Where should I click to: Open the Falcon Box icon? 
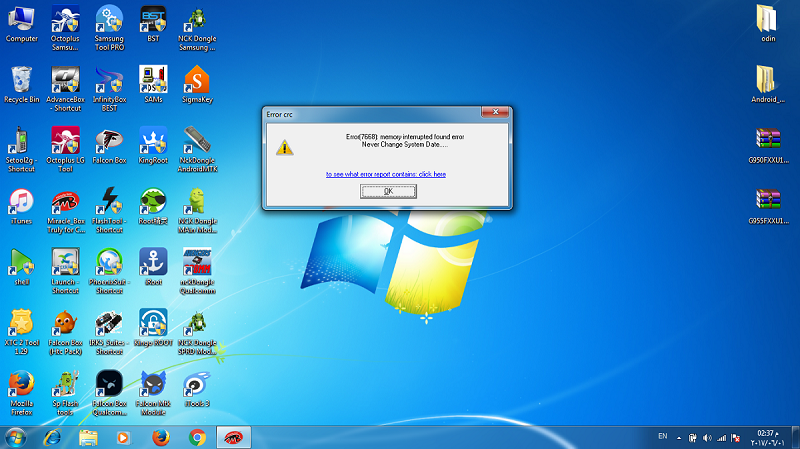(109, 145)
